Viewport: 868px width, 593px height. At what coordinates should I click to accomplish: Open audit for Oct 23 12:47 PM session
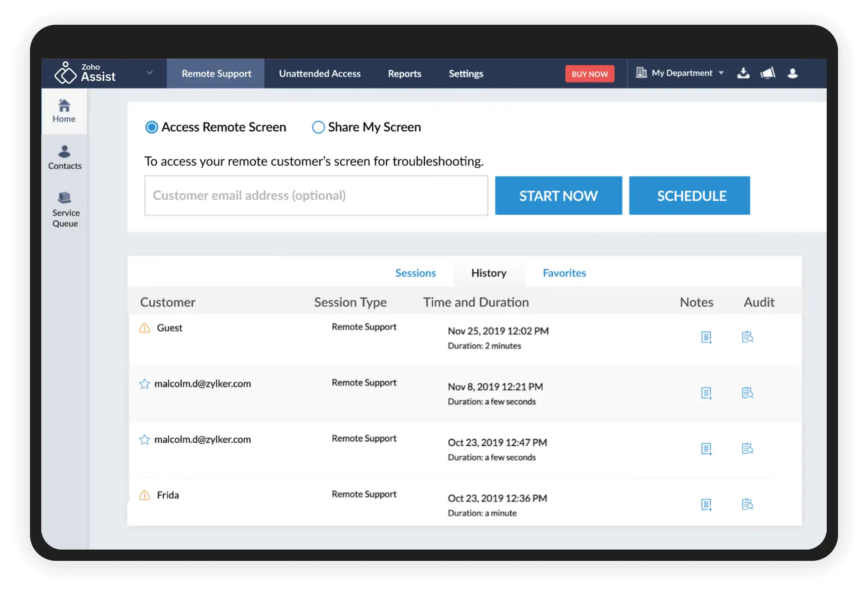[x=747, y=448]
